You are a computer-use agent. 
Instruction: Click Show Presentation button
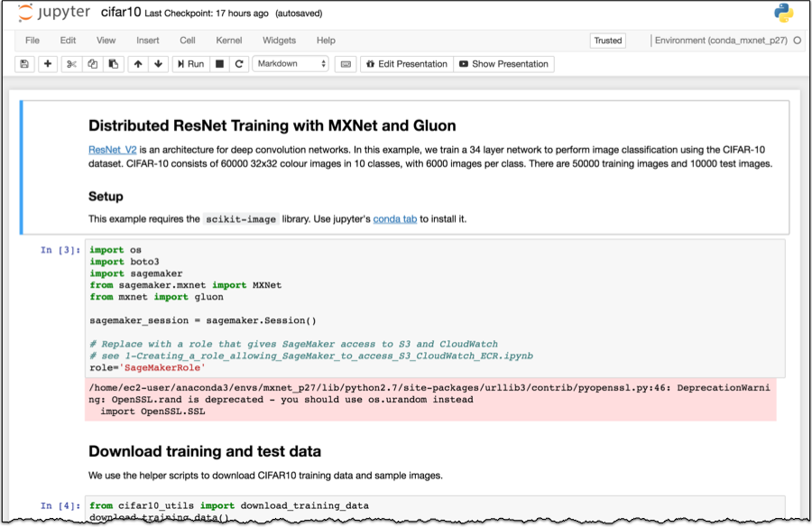click(x=503, y=64)
